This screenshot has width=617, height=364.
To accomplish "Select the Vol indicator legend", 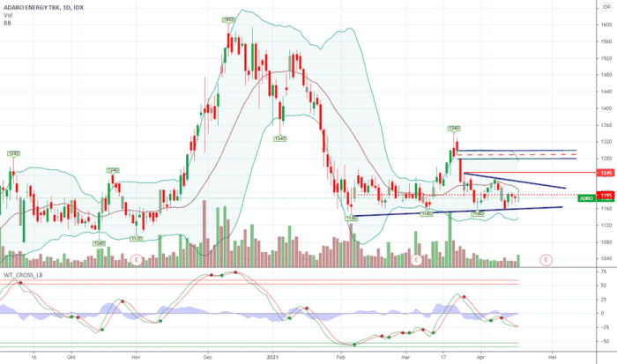I will (x=8, y=15).
